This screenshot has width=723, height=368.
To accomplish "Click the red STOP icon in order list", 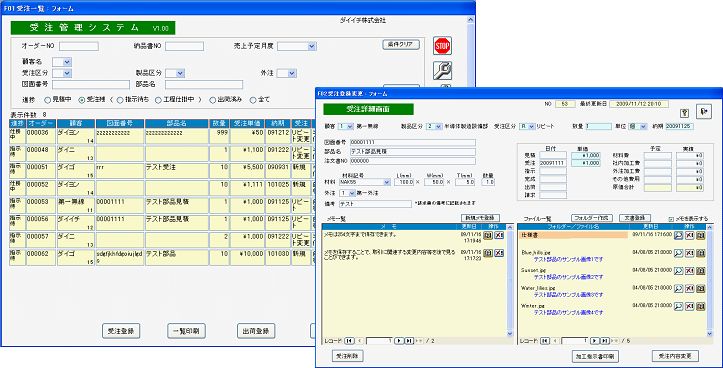I will tap(442, 46).
